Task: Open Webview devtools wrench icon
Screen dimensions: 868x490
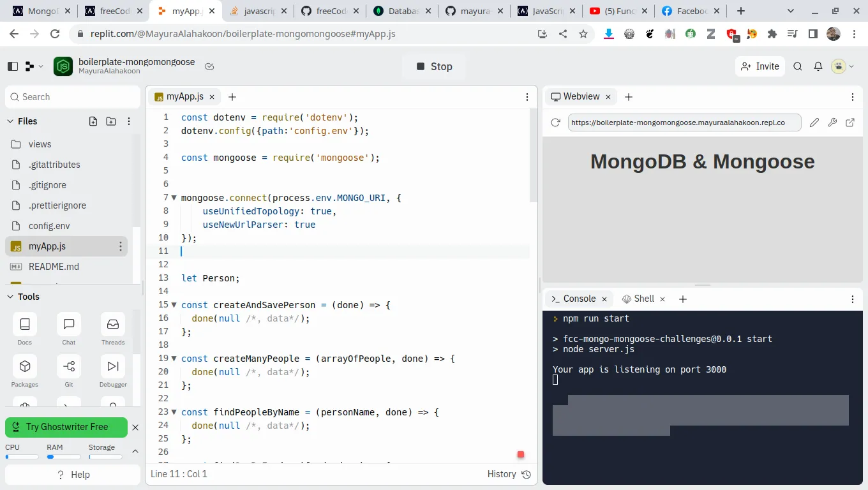Action: pos(832,122)
